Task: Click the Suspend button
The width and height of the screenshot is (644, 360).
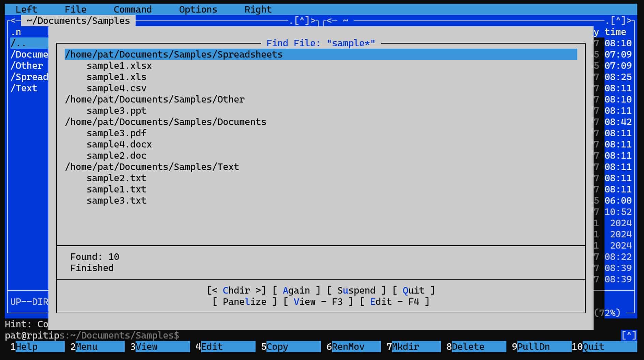Action: click(356, 291)
